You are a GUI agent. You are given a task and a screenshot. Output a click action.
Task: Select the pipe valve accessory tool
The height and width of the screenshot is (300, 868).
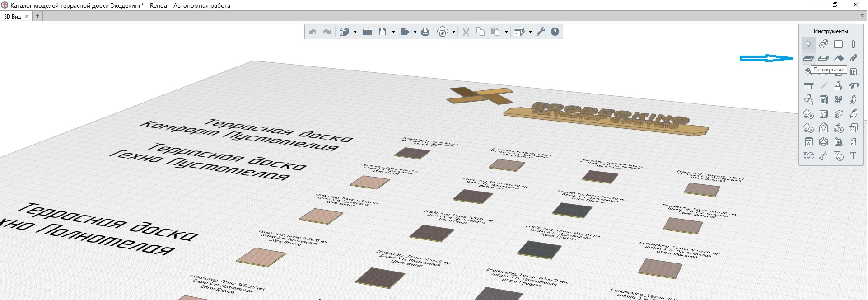tap(839, 100)
